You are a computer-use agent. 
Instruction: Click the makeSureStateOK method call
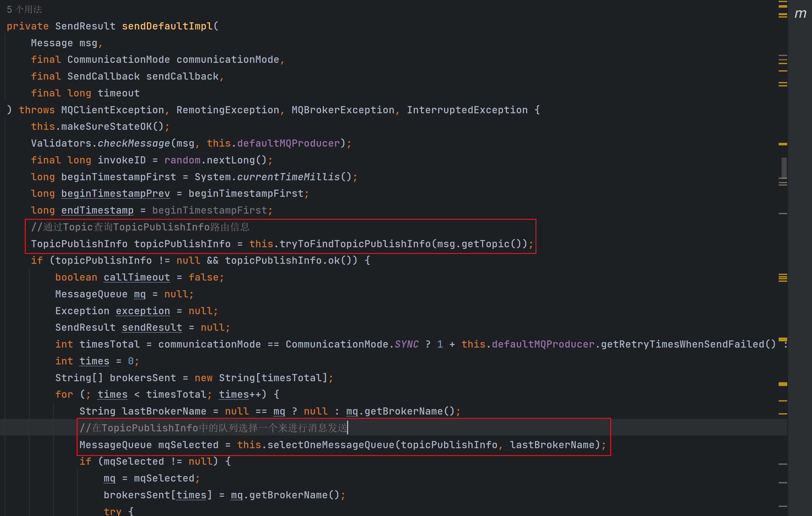(x=107, y=127)
